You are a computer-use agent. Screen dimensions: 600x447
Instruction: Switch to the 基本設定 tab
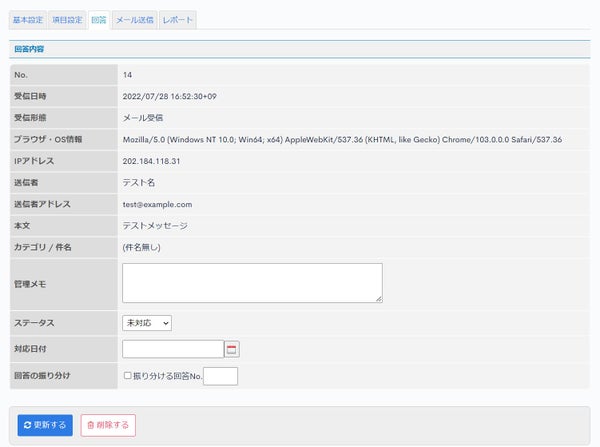28,20
